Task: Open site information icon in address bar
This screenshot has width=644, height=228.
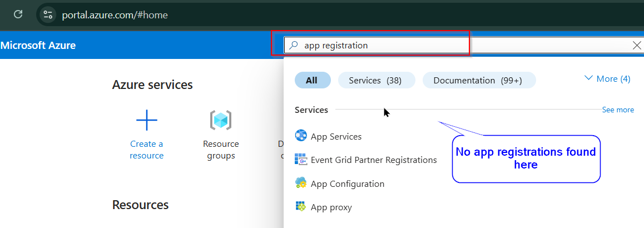Action: click(x=48, y=15)
